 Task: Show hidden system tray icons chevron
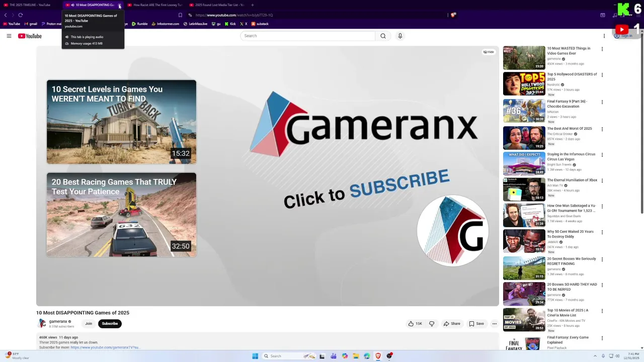(x=595, y=356)
